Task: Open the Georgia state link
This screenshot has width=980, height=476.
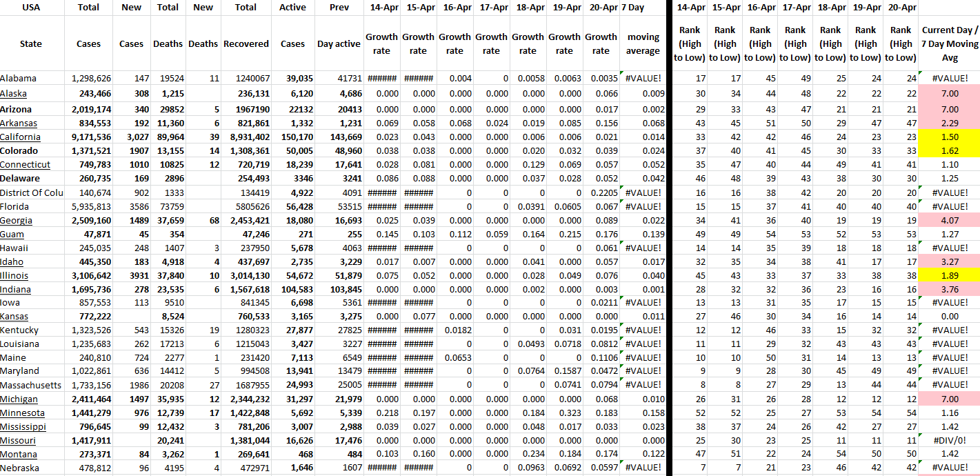Action: [x=16, y=220]
